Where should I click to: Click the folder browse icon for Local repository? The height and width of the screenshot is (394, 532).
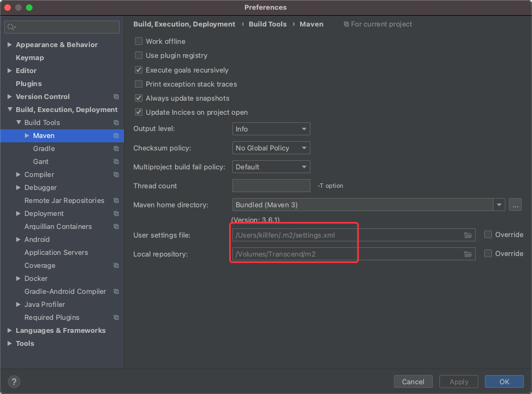click(x=468, y=254)
